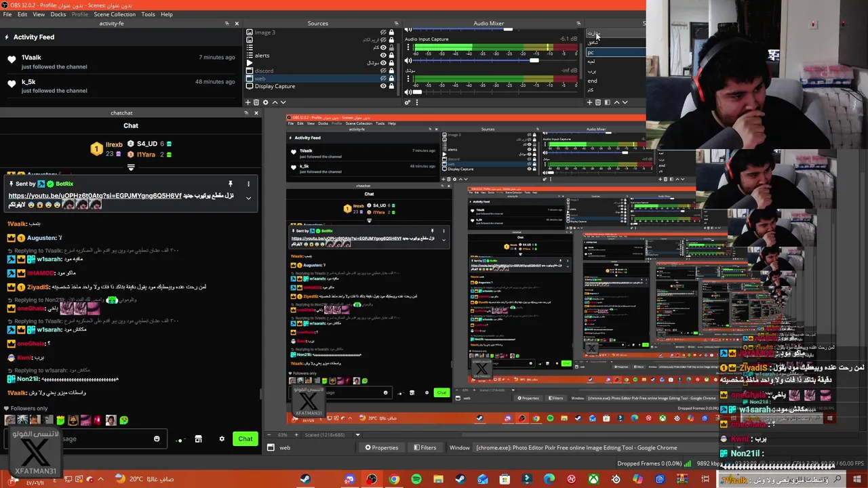This screenshot has width=868, height=488.
Task: Open emoji picker in chat box
Action: click(157, 439)
